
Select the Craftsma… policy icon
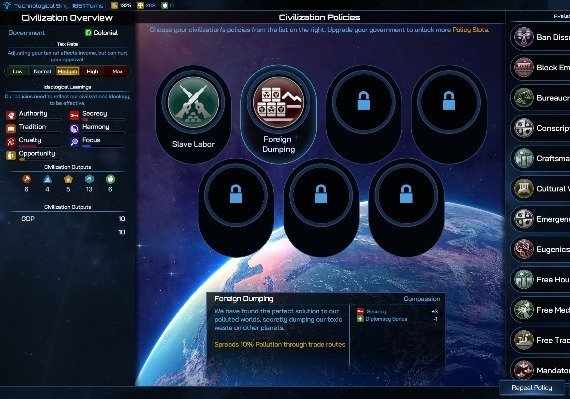(523, 158)
